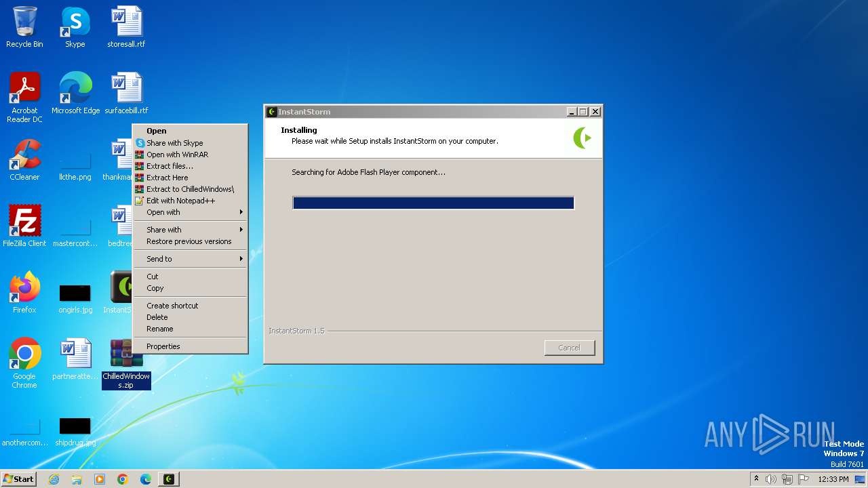Choose Open in the context menu
This screenshot has width=868, height=488.
click(x=190, y=131)
